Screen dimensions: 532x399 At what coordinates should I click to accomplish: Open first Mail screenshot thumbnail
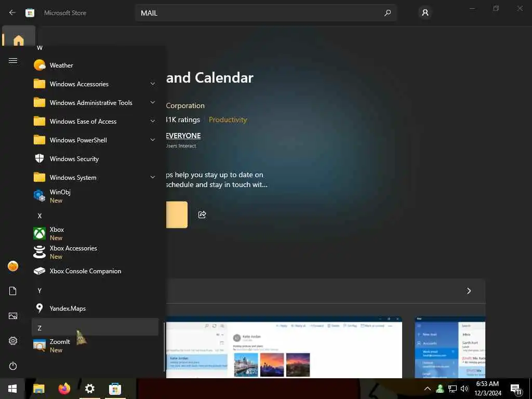tap(284, 347)
